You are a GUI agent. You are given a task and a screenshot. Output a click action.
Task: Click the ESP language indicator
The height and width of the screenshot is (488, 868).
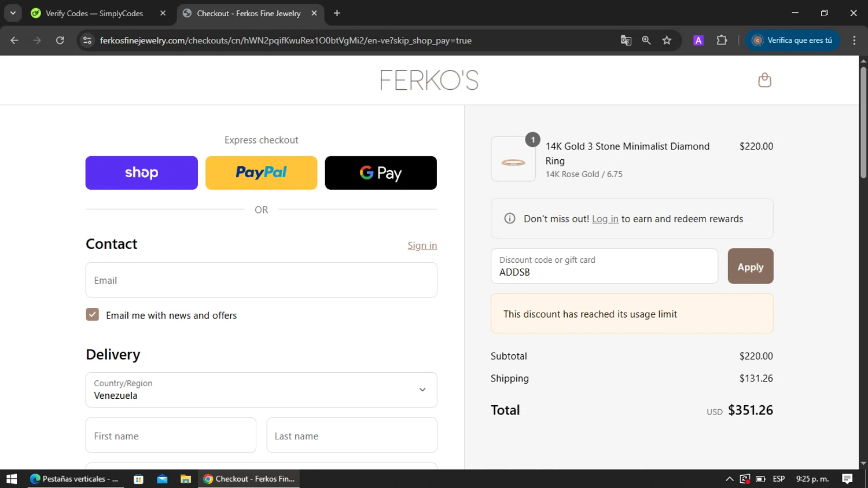click(x=779, y=479)
